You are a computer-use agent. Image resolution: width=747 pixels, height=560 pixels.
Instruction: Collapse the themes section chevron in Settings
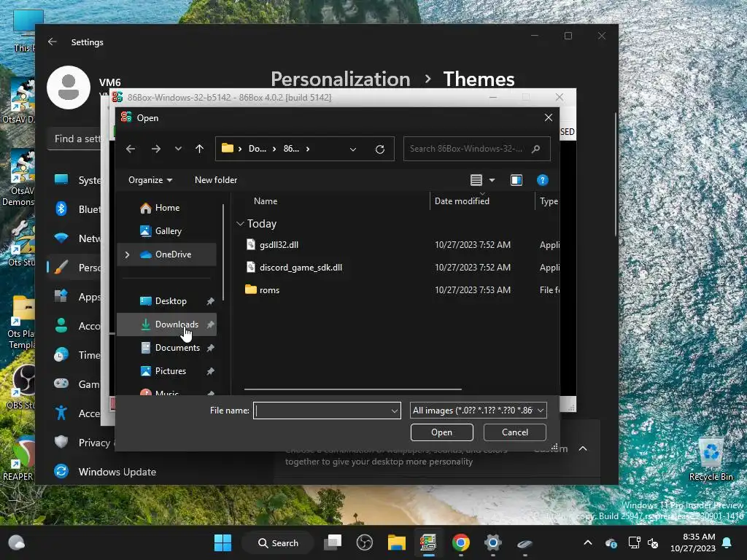pos(583,448)
